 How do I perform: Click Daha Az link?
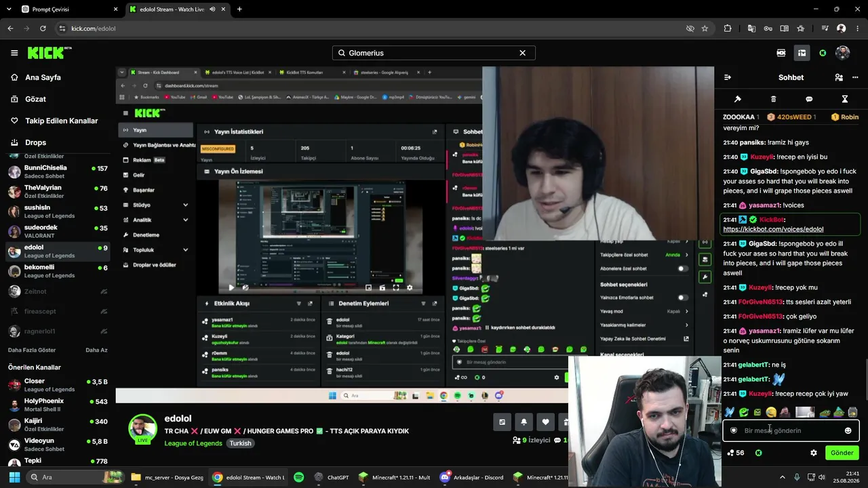pos(96,350)
